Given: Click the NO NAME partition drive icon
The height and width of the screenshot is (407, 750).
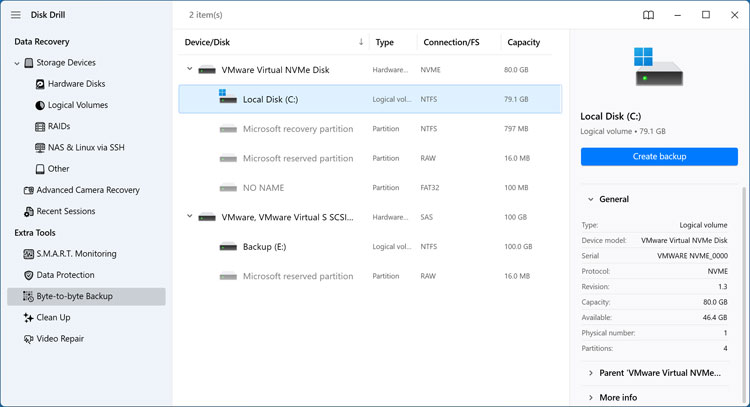Looking at the screenshot, I should 228,188.
